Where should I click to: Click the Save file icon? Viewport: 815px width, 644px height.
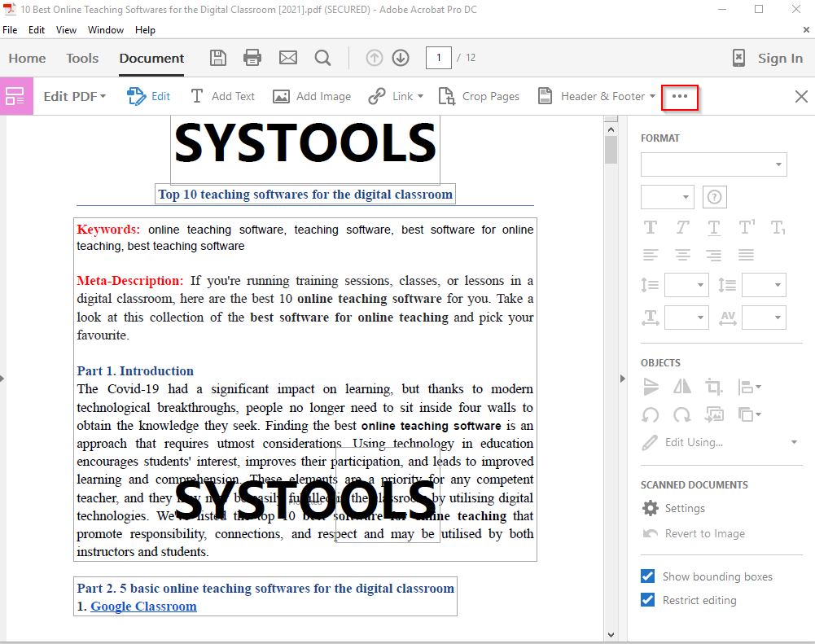click(x=217, y=58)
